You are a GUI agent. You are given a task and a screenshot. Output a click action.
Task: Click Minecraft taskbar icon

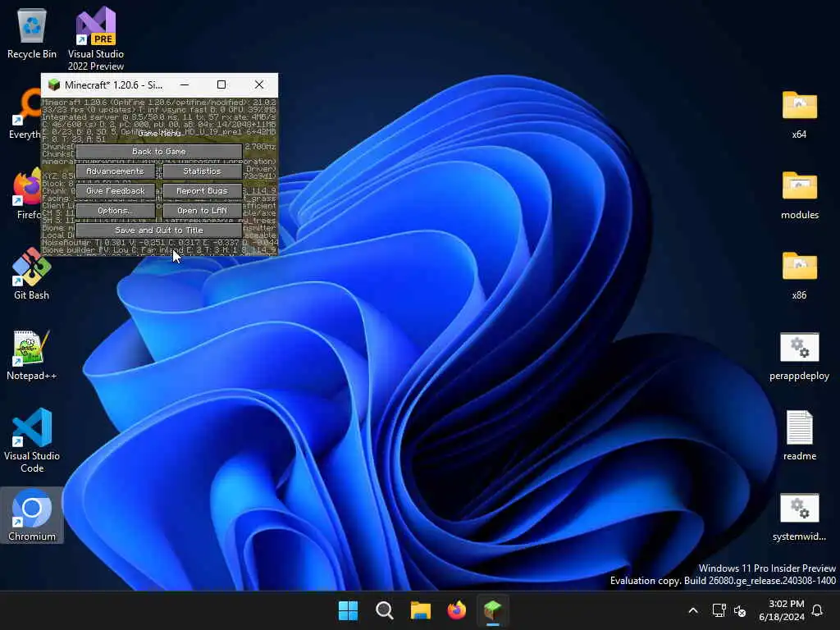click(492, 610)
